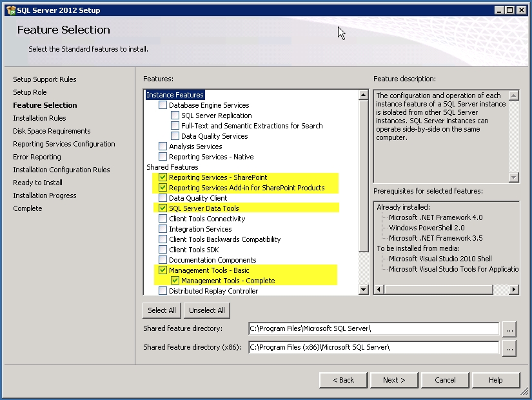Image resolution: width=532 pixels, height=400 pixels.
Task: Check Analysis Services
Action: (162, 146)
